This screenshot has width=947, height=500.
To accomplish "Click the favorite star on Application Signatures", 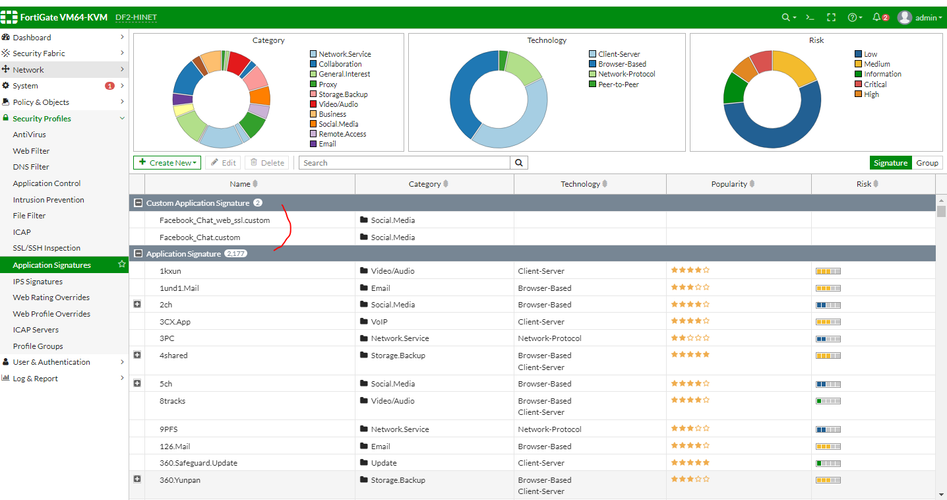I will coord(122,264).
